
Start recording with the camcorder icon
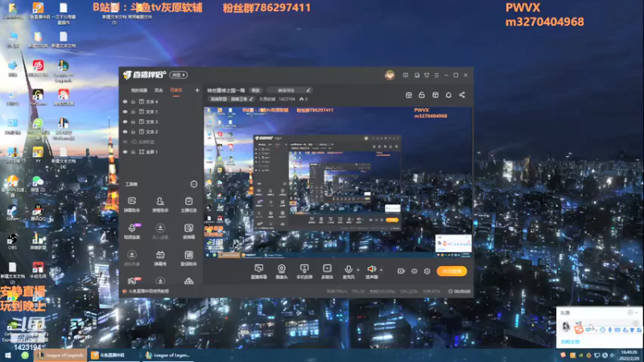401,271
